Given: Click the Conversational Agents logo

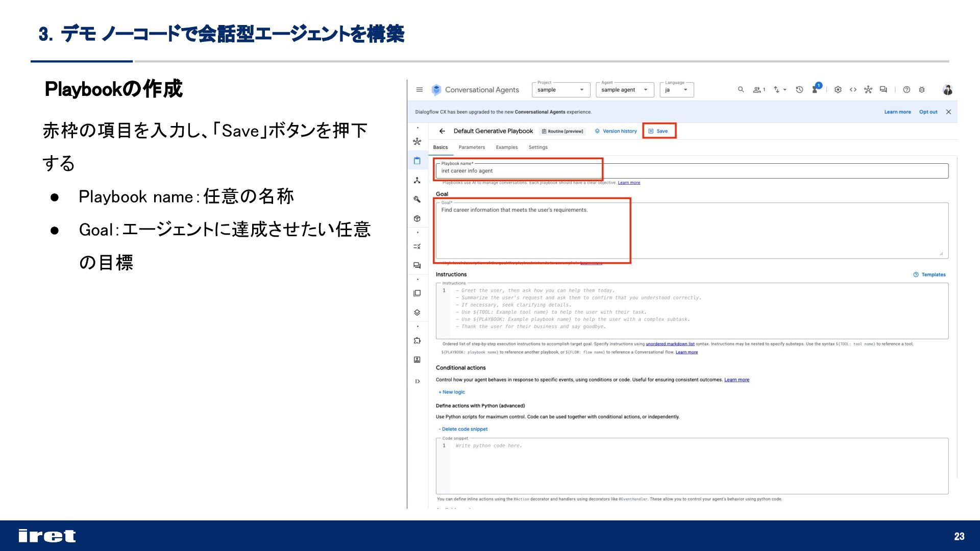Looking at the screenshot, I should click(x=436, y=90).
